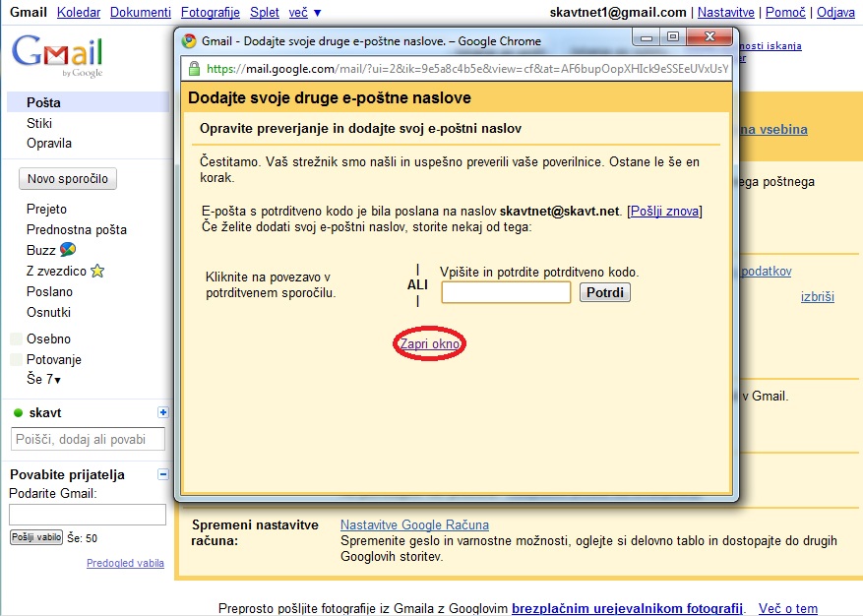The image size is (863, 616).
Task: Close the Chrome popup window
Action: 709,36
